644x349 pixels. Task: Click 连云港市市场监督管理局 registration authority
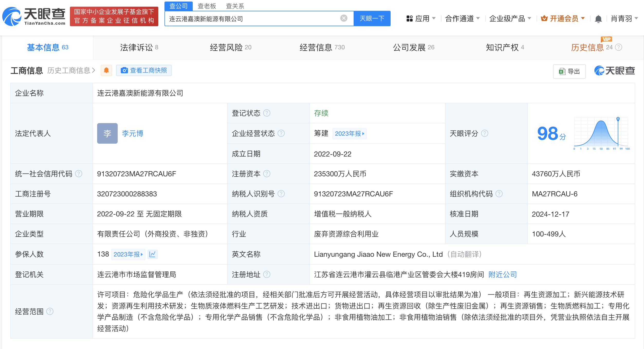point(136,274)
